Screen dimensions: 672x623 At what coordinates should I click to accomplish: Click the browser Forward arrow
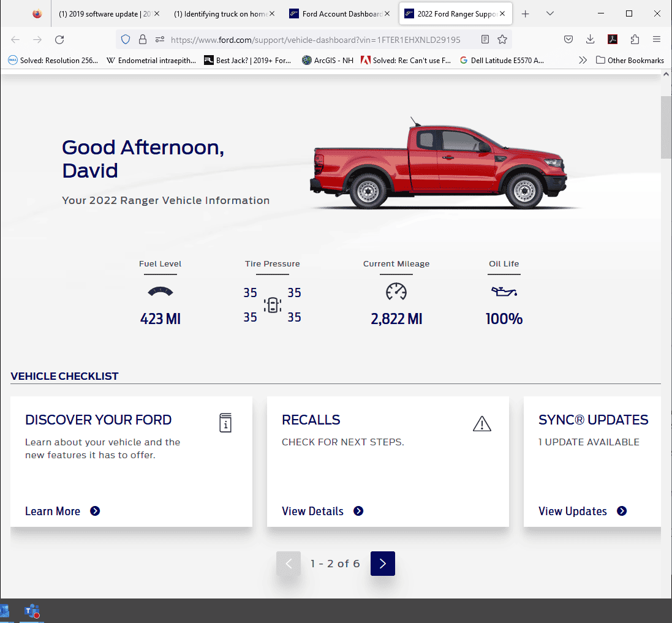tap(38, 40)
